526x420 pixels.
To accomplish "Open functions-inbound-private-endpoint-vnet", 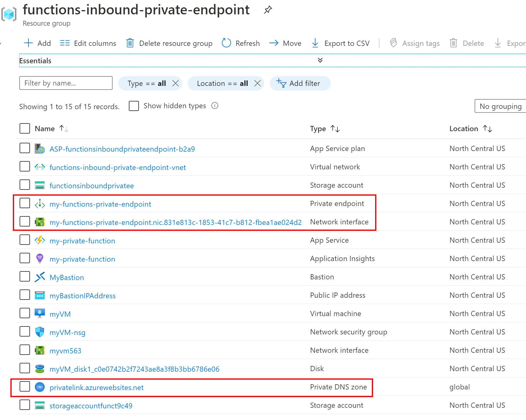I will coord(118,167).
